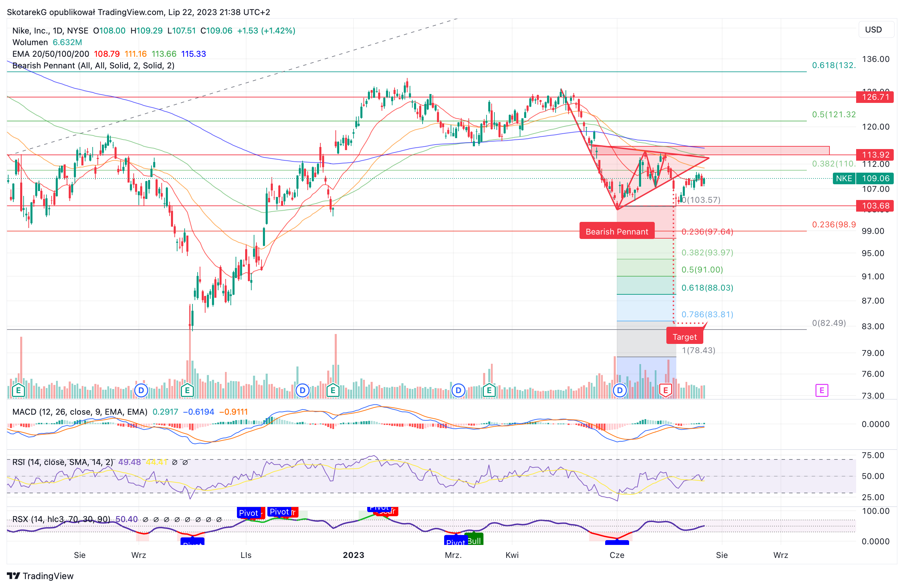904x588 pixels.
Task: Click the 0.236(97.64) Fibonacci label
Action: (707, 232)
